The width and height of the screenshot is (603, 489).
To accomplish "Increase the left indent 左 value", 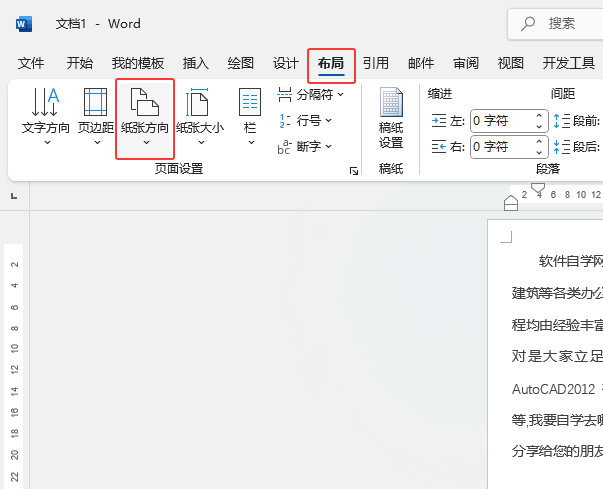I will [539, 115].
